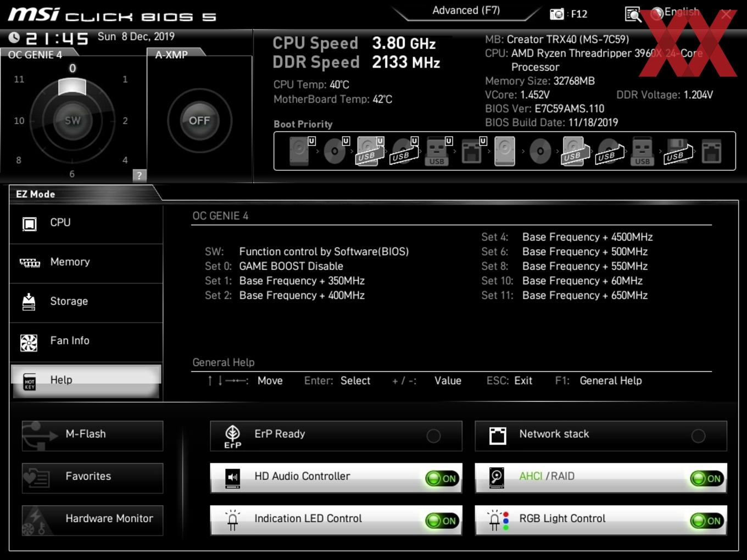This screenshot has height=560, width=747.
Task: Set the OC Genie dial to position 10
Action: click(x=19, y=120)
